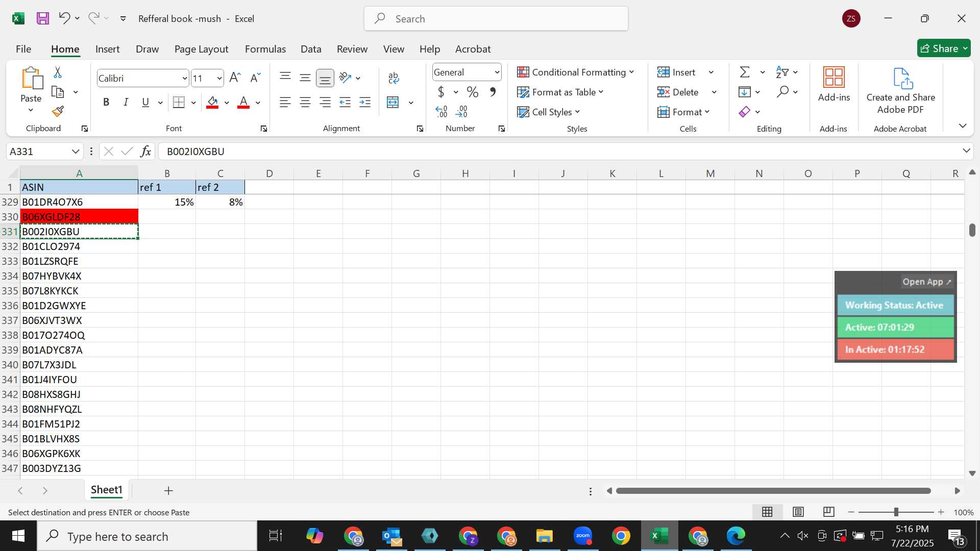Open the Format cells button

(x=683, y=112)
